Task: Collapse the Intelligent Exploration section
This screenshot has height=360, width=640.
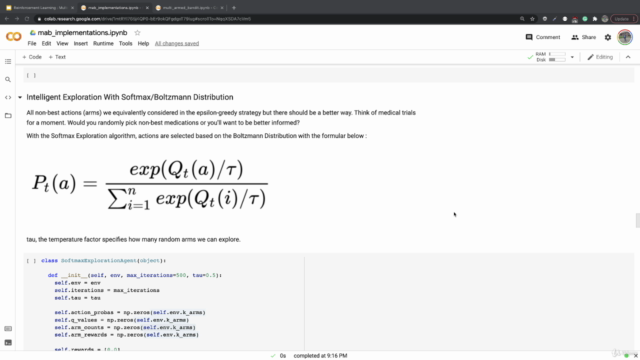Action: point(20,97)
